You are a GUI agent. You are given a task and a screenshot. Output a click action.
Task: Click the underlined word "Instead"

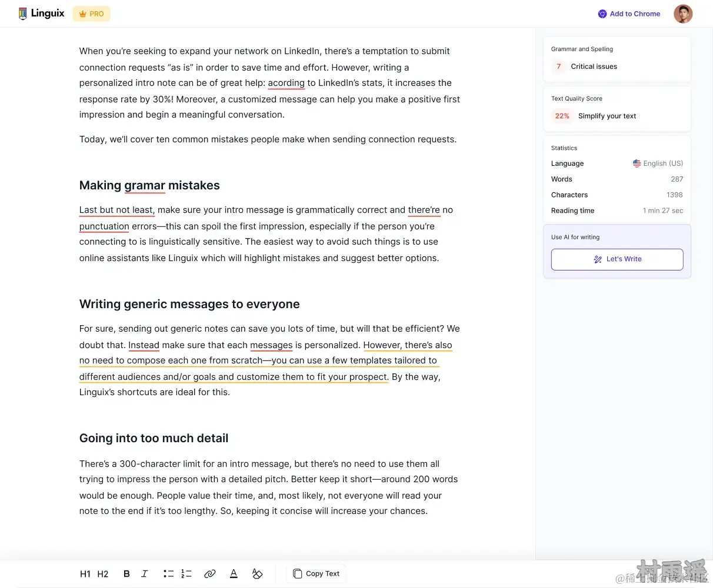click(x=144, y=345)
